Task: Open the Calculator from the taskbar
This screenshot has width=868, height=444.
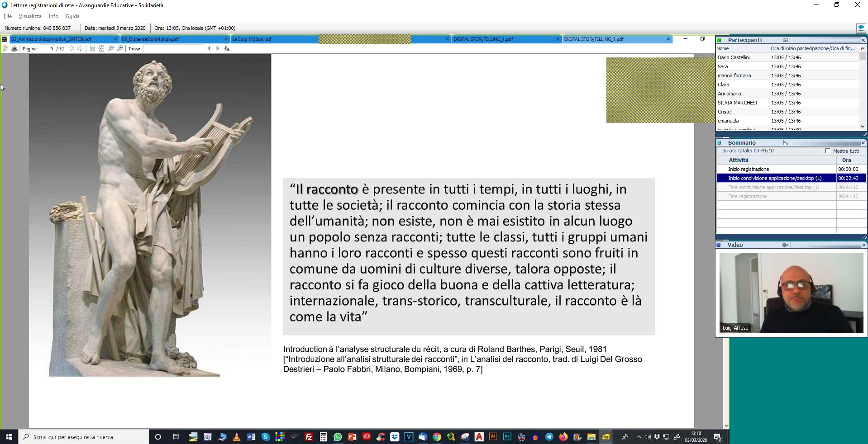Action: (323, 437)
